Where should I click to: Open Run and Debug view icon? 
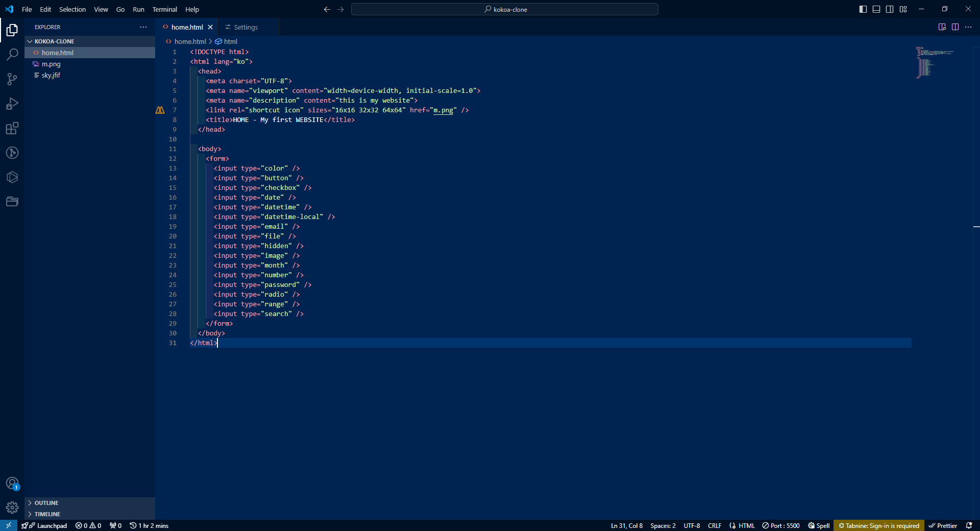(x=12, y=104)
